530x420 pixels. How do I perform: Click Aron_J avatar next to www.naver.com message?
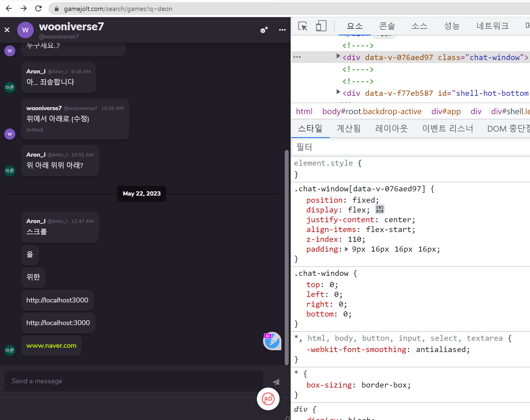[10, 351]
